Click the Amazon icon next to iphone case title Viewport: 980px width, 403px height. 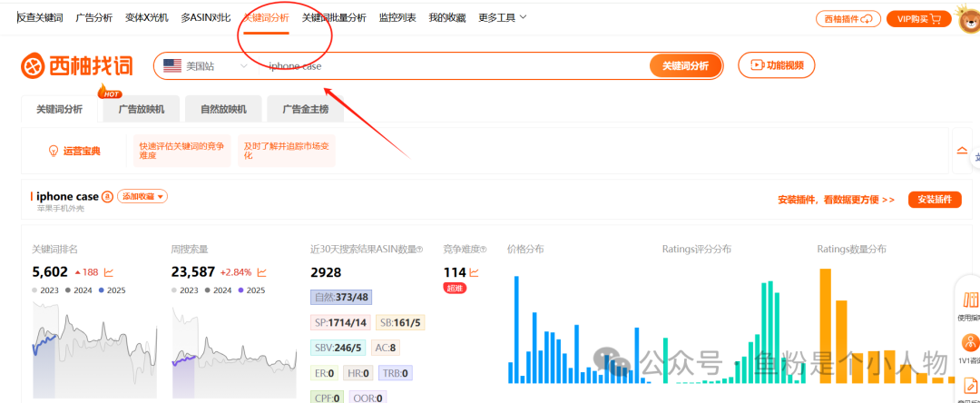pos(107,197)
